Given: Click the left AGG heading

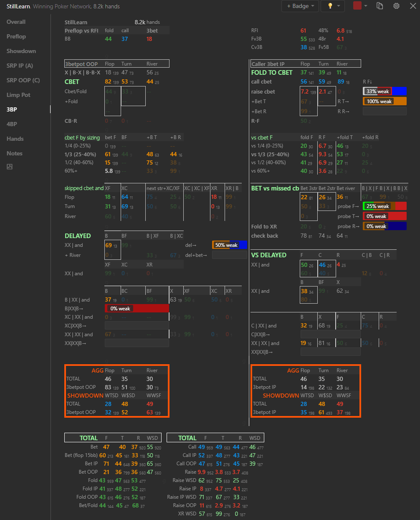Looking at the screenshot, I should pos(98,370).
